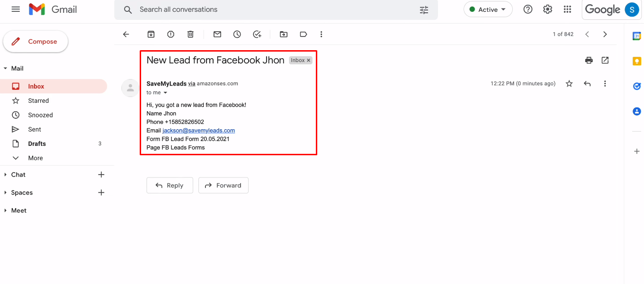Click the '1 of 842' counter
Image resolution: width=644 pixels, height=284 pixels.
pyautogui.click(x=563, y=34)
